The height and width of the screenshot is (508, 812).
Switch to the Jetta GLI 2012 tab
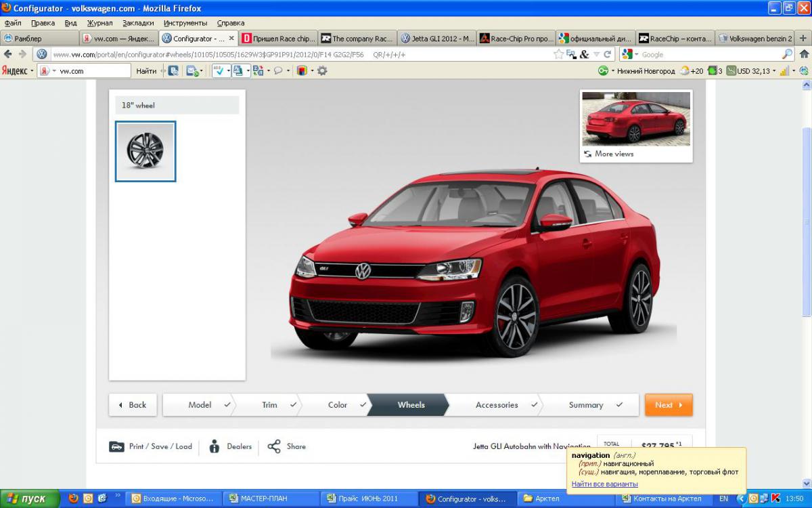[x=437, y=39]
